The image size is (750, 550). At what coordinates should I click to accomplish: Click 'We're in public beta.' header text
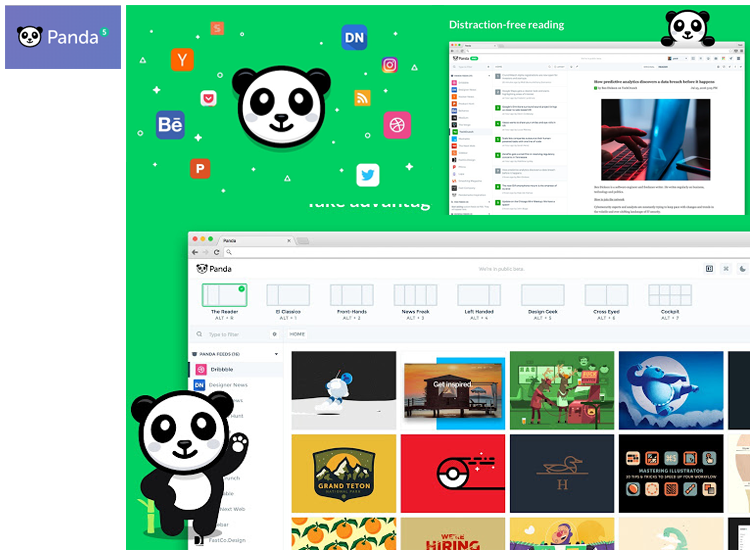[501, 269]
